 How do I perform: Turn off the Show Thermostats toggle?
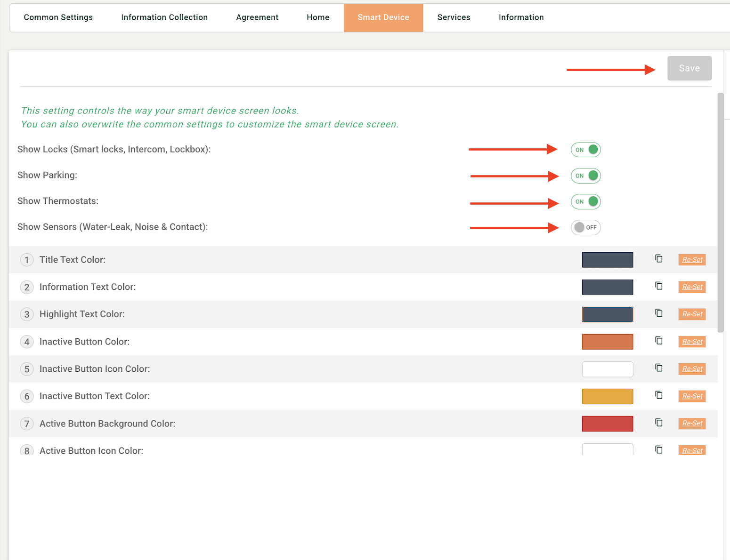tap(586, 201)
